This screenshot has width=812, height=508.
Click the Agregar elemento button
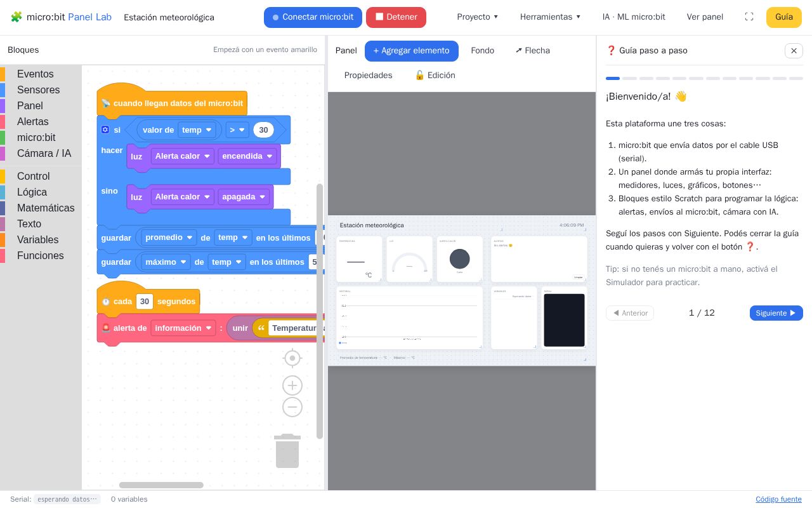(x=412, y=51)
